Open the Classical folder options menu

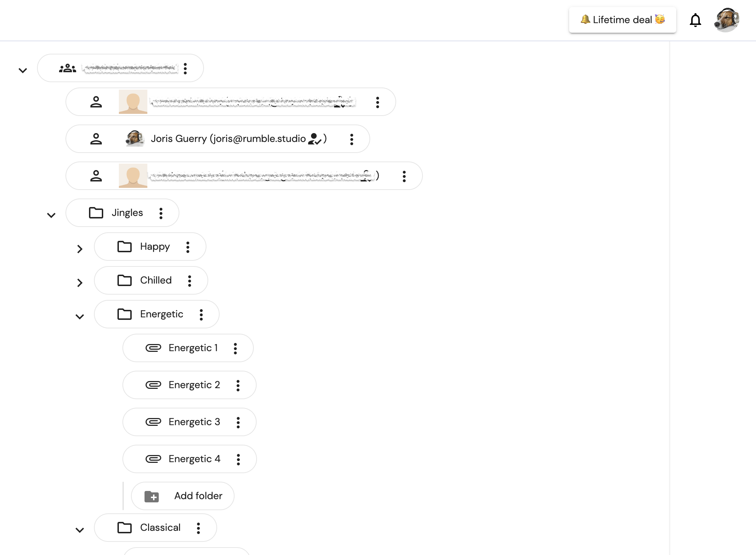click(198, 528)
